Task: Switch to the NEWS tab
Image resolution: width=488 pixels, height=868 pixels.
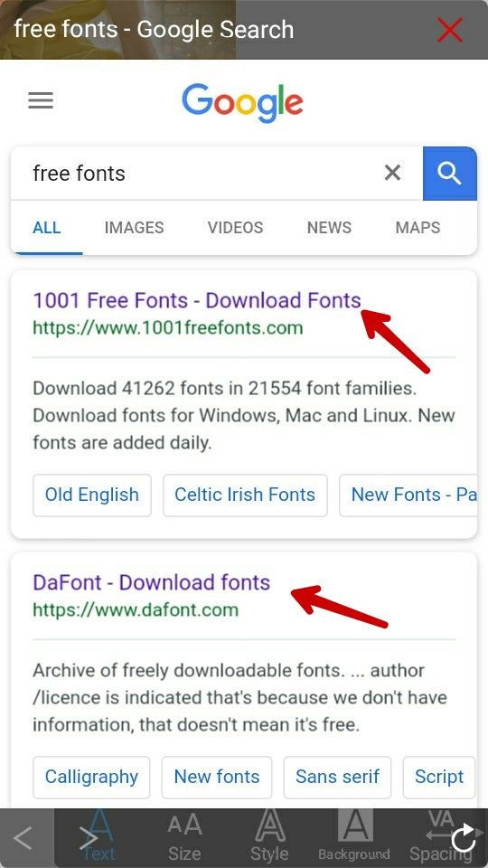Action: 329,228
